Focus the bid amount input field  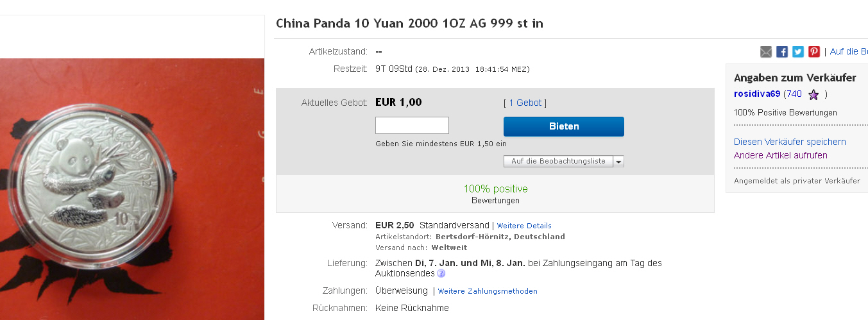pyautogui.click(x=412, y=126)
